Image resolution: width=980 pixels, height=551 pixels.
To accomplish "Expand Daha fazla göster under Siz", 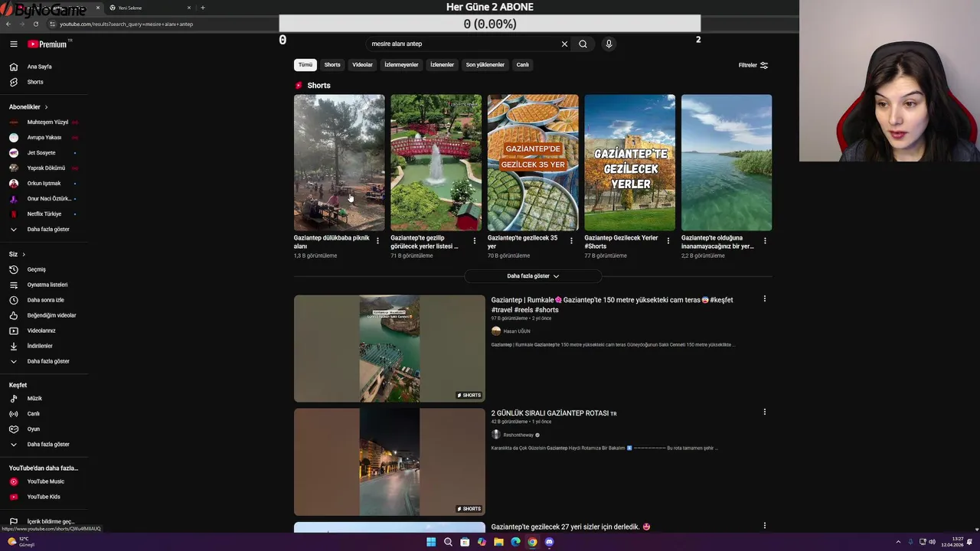I will [47, 361].
